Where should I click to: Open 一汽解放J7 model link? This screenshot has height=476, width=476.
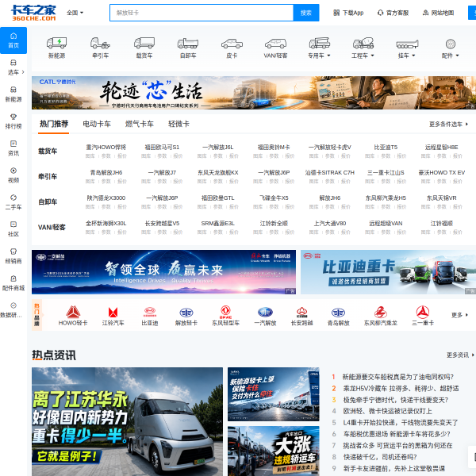pyautogui.click(x=162, y=172)
